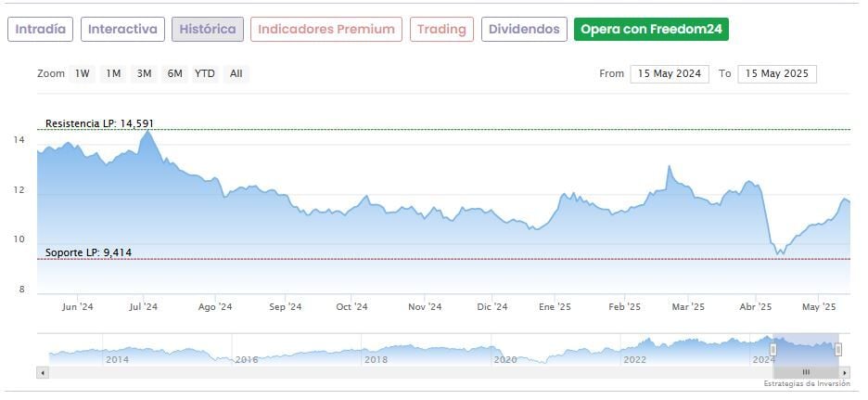Open the Intradía tab
868x400 pixels.
coord(41,29)
